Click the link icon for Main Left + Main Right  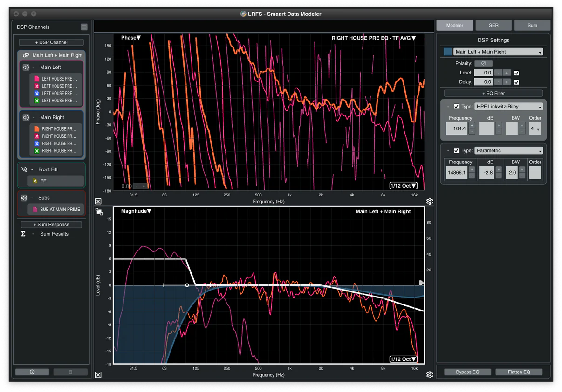click(26, 55)
